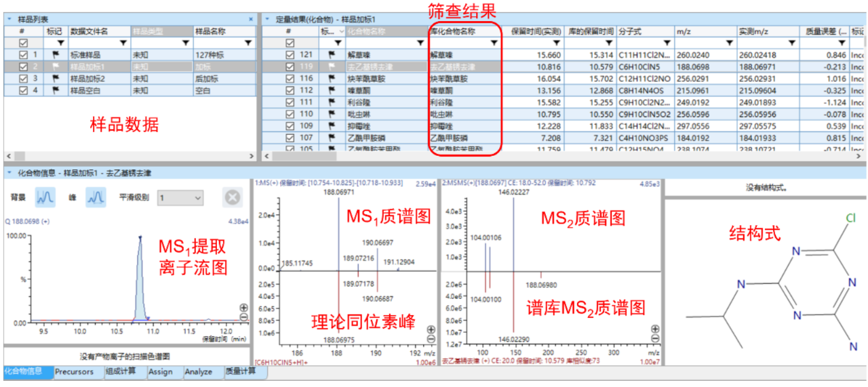Click the flag marker for compound 121 解草嗪
868x387 pixels.
tap(332, 55)
